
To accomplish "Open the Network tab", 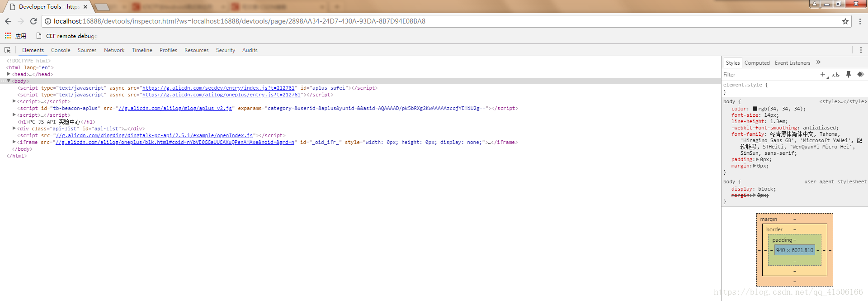I will [114, 50].
